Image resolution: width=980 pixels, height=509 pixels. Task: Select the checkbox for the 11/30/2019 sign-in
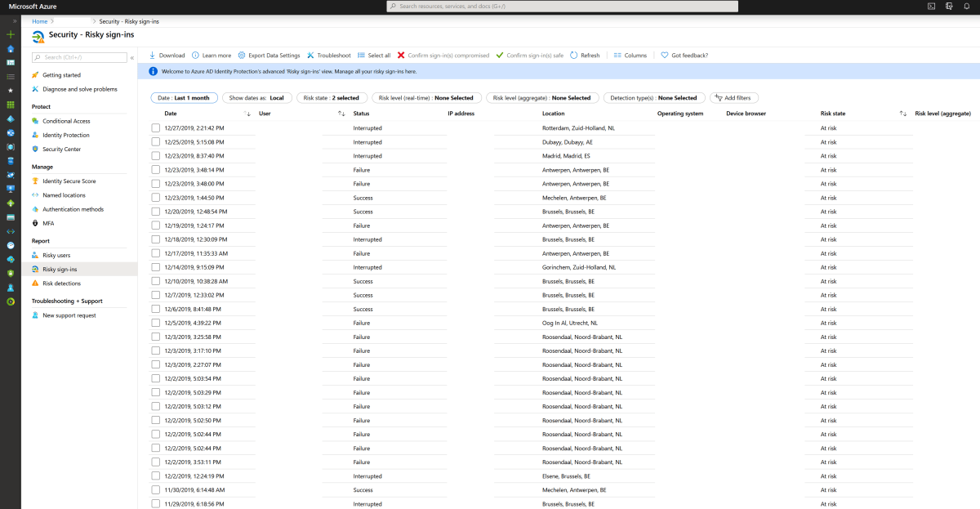coord(155,489)
